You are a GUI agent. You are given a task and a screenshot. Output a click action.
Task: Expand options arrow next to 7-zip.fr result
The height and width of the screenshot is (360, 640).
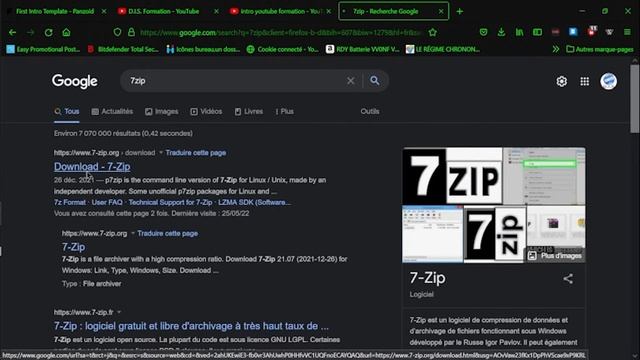pyautogui.click(x=119, y=312)
